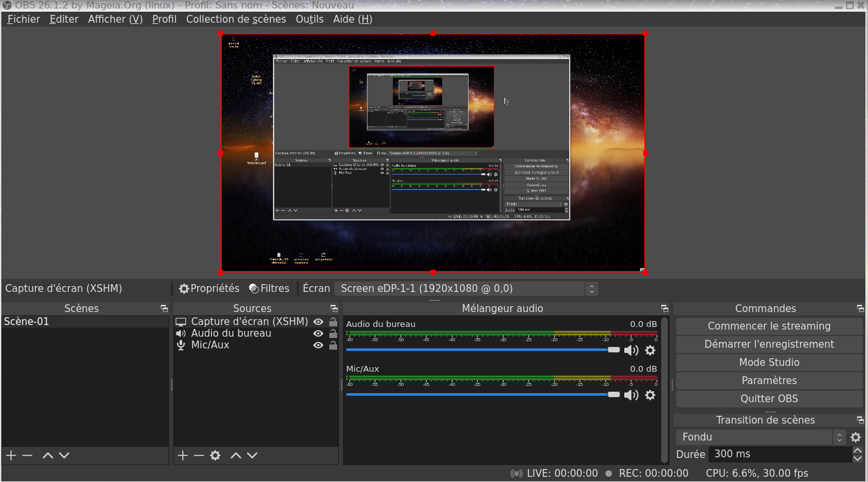Open transition properties gear icon
Screen dimensions: 868x482
tap(856, 437)
